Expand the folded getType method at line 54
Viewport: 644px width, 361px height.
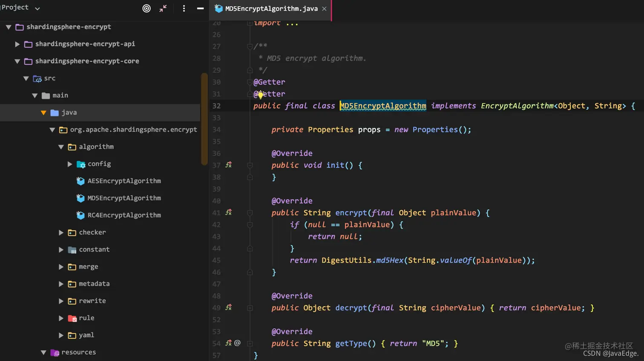tap(250, 344)
